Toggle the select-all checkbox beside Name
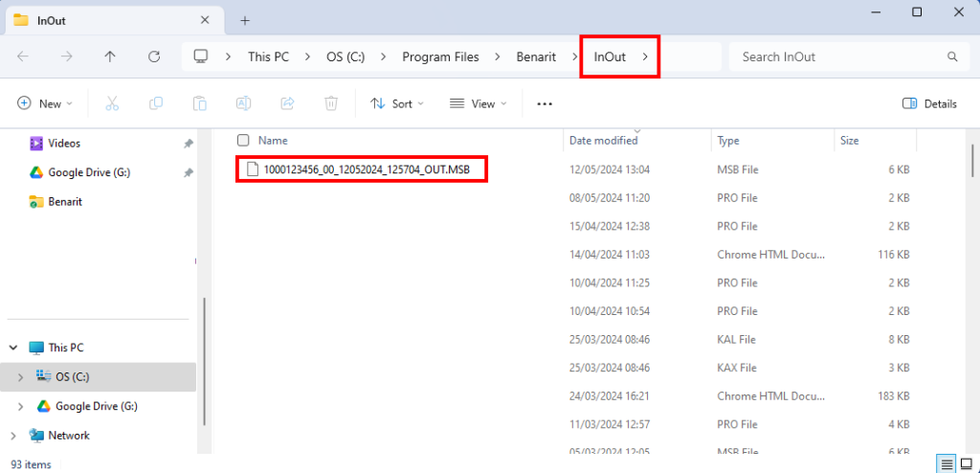The height and width of the screenshot is (473, 980). pyautogui.click(x=243, y=141)
